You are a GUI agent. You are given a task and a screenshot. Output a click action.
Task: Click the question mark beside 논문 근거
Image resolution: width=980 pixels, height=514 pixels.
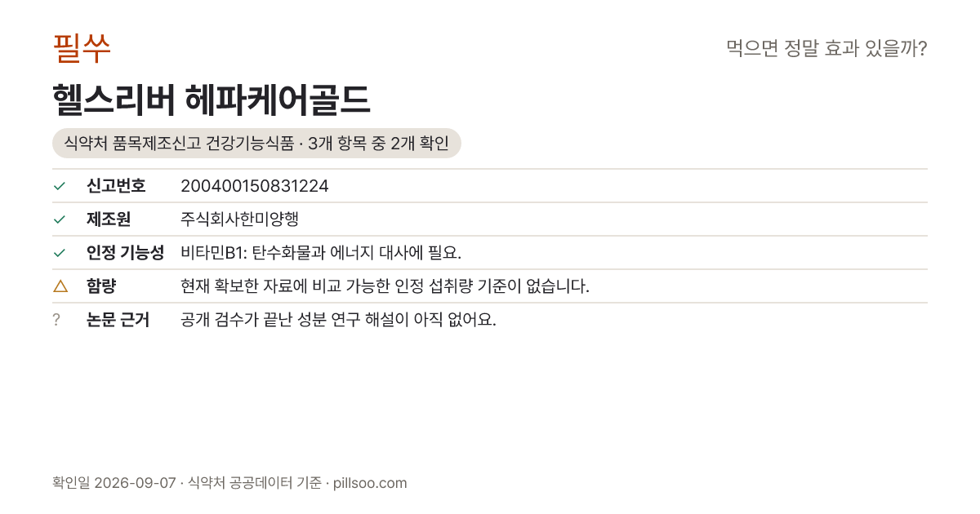(x=56, y=320)
